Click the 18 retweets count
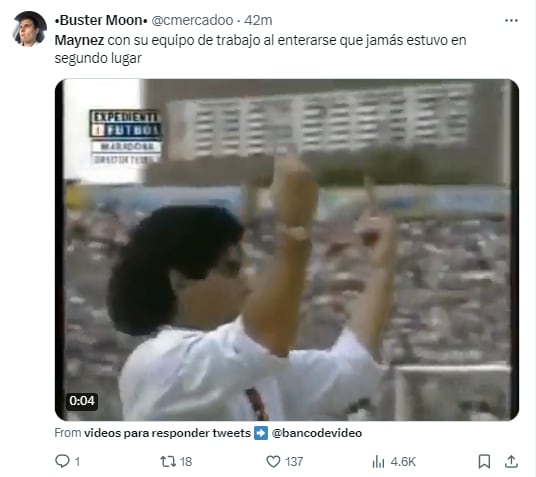Screen dimensions: 536x477 tap(186, 462)
